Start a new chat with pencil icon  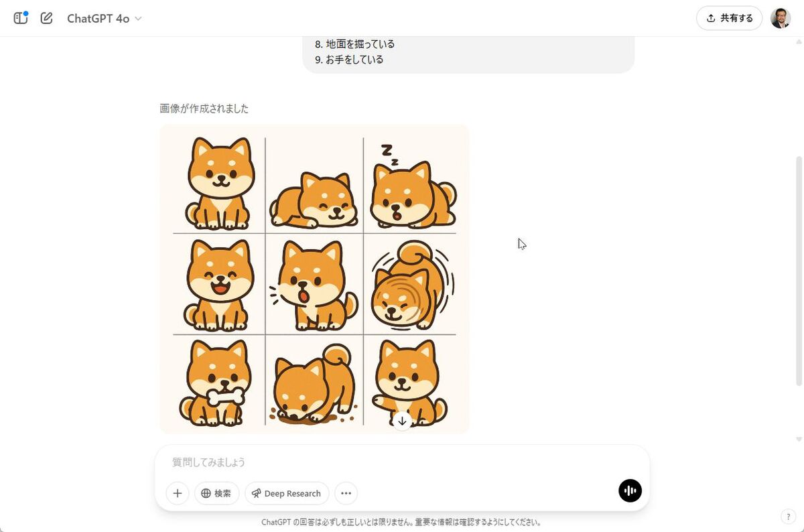pos(46,18)
